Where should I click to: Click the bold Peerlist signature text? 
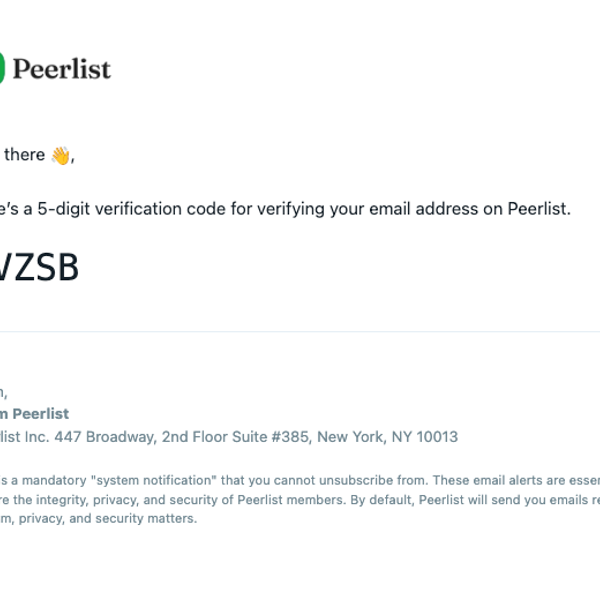click(x=35, y=414)
